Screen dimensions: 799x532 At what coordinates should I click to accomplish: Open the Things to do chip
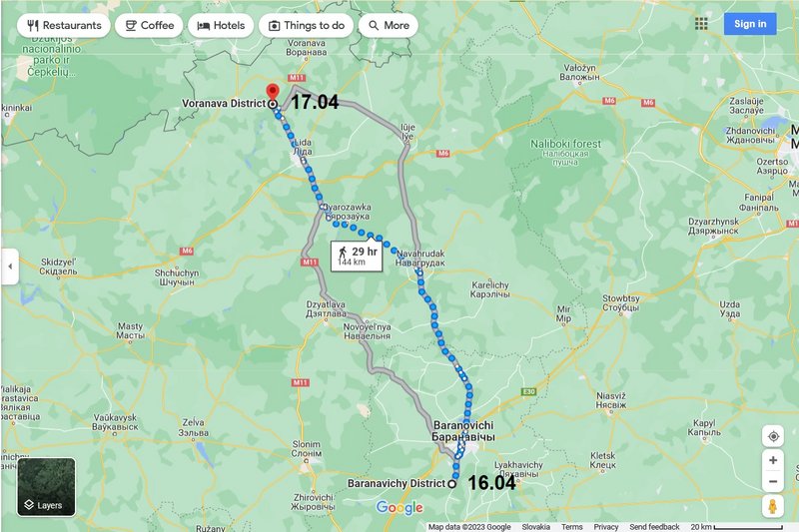click(306, 26)
